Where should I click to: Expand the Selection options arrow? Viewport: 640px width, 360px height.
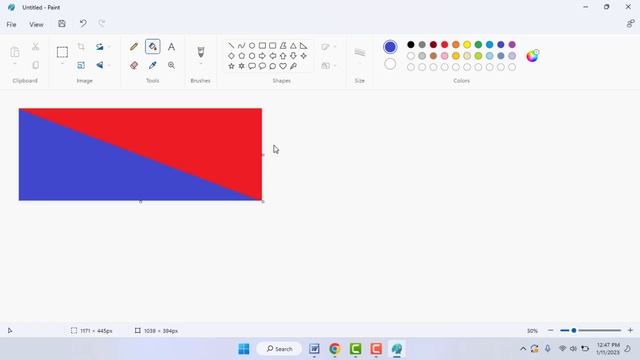(62, 64)
